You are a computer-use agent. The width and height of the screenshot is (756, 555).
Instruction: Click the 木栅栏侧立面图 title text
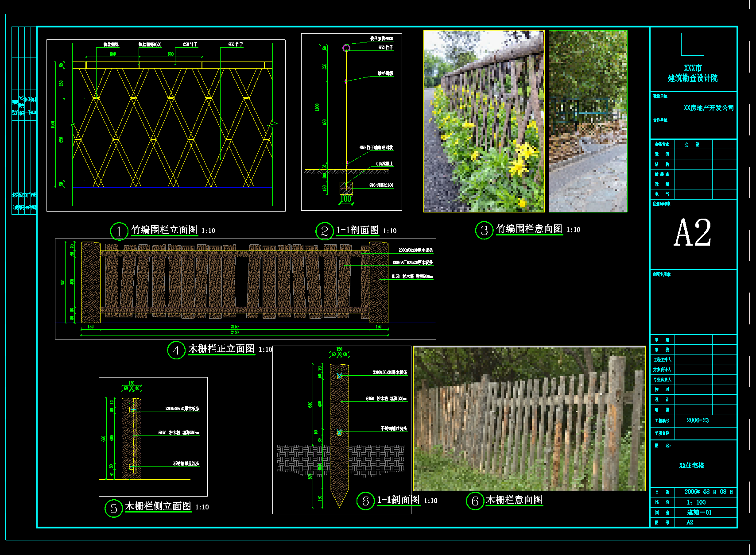click(x=158, y=506)
